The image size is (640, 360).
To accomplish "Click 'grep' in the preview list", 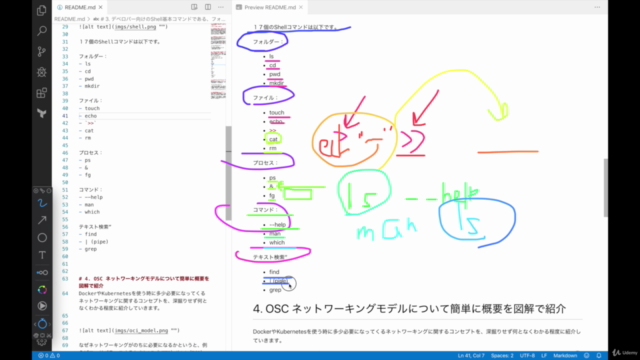I will pyautogui.click(x=275, y=290).
